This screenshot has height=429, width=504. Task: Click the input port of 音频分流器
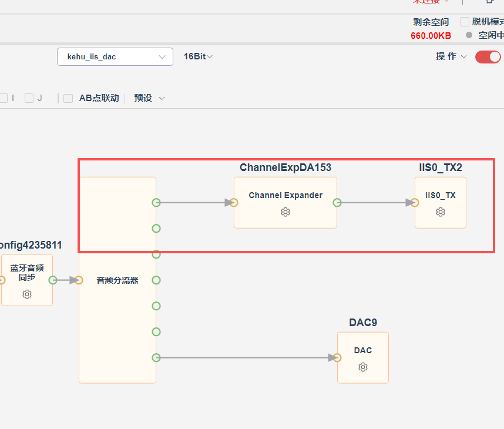pyautogui.click(x=79, y=280)
